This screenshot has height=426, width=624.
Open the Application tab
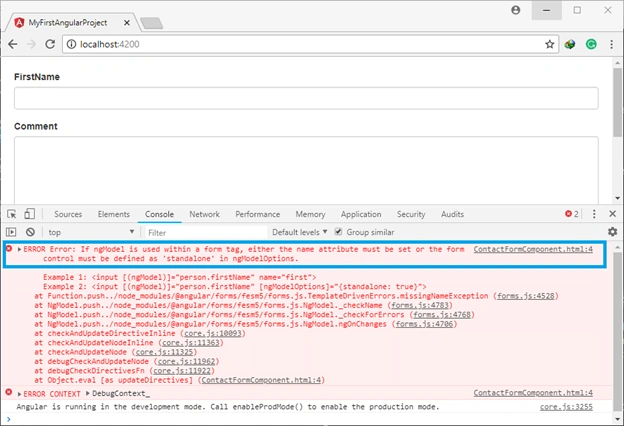pyautogui.click(x=361, y=214)
